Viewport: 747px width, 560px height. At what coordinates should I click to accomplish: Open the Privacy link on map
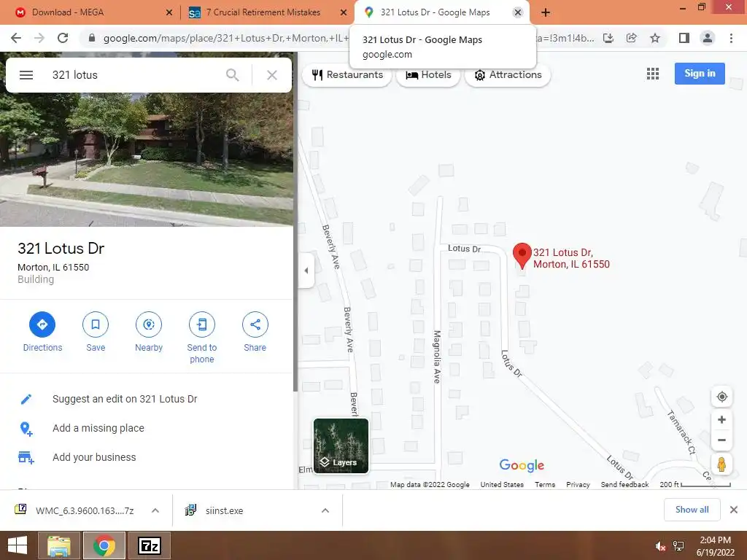point(578,484)
